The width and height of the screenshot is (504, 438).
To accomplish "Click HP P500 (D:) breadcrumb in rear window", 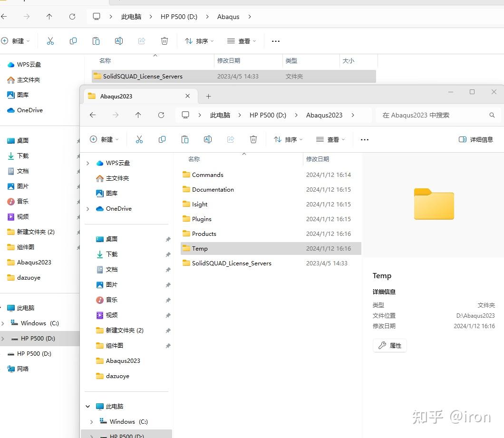I will coord(179,17).
